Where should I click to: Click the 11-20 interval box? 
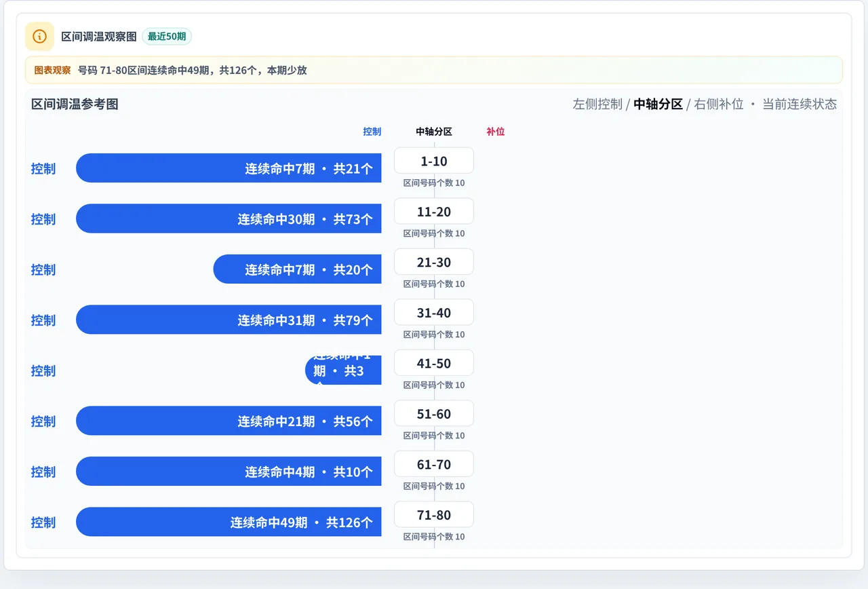point(434,212)
